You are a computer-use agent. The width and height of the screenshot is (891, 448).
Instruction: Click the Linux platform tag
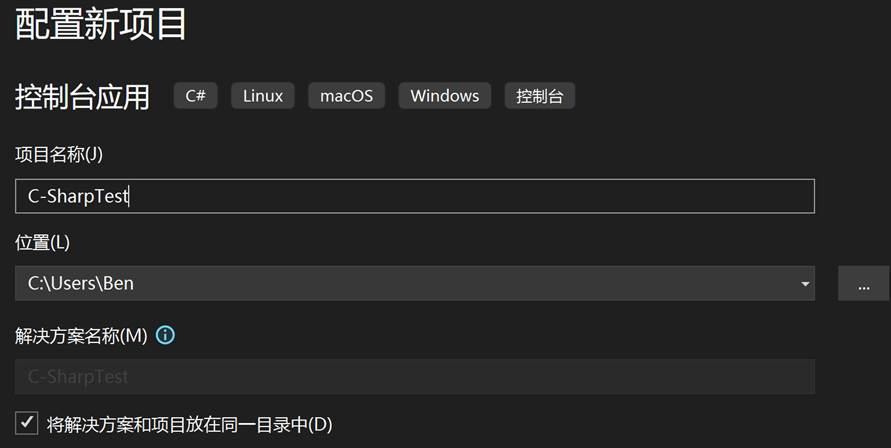263,96
